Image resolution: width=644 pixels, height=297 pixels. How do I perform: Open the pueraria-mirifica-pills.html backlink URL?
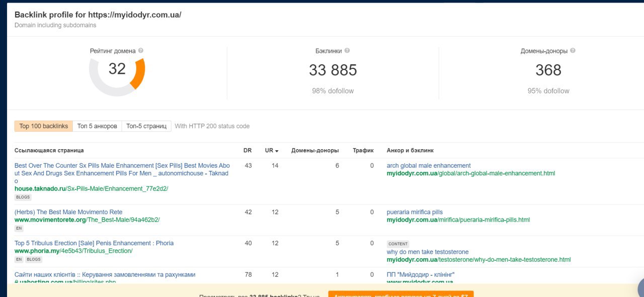458,220
